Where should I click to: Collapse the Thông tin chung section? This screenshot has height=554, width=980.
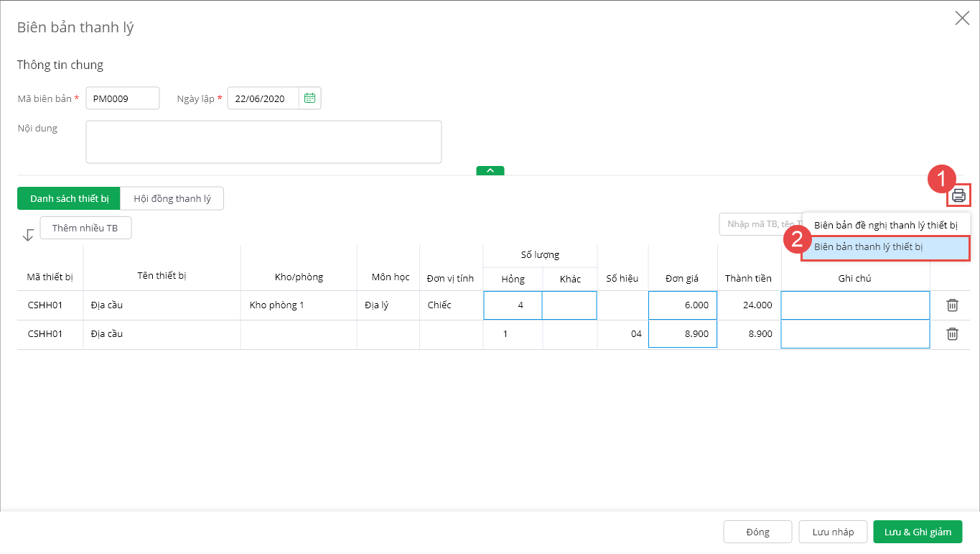[490, 171]
